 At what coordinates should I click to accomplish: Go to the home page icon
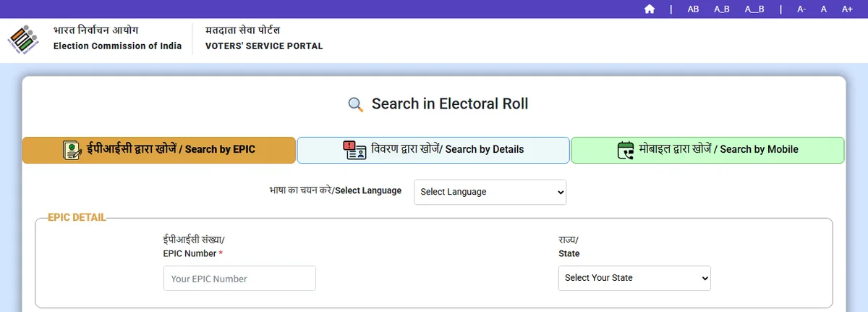pyautogui.click(x=650, y=9)
